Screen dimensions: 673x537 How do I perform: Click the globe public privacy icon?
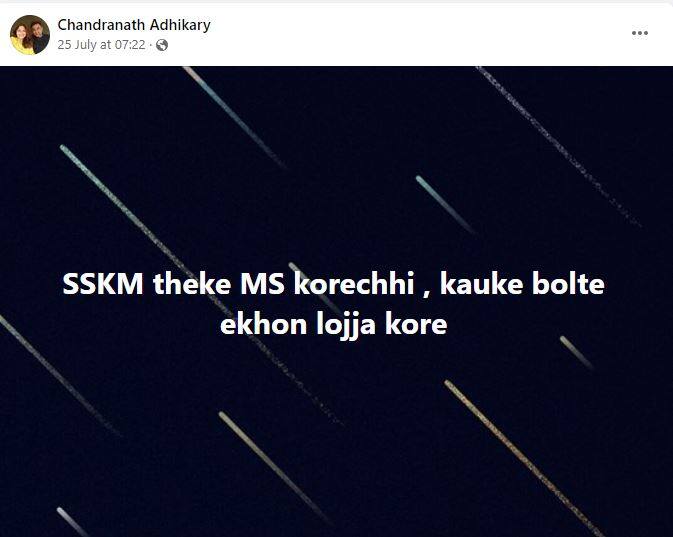[x=162, y=45]
